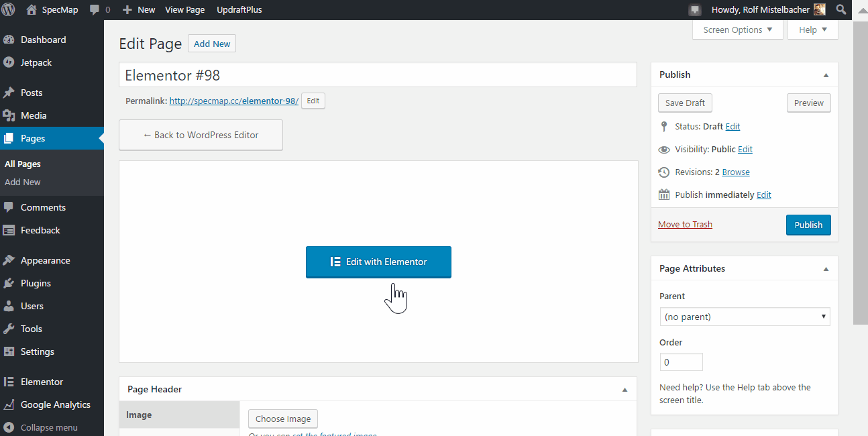Click the Preview button

point(809,103)
